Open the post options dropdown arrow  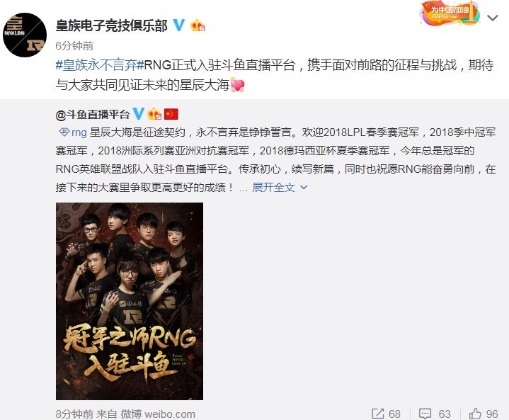[493, 18]
